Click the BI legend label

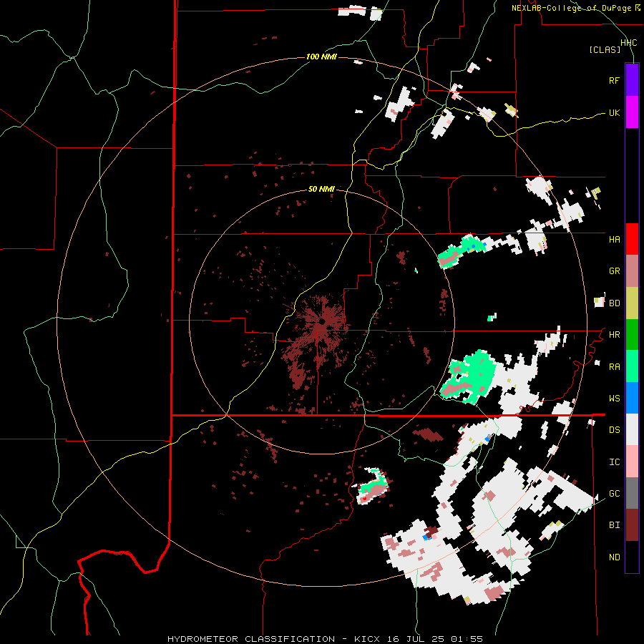[614, 525]
